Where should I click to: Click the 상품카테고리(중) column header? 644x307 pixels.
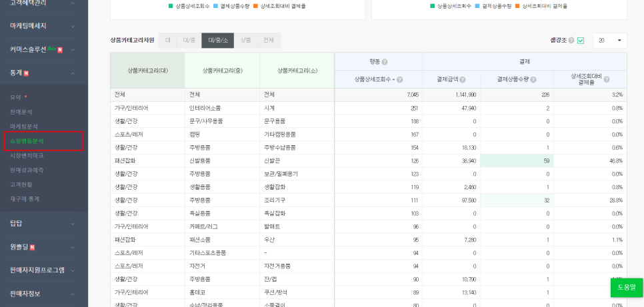[x=222, y=70]
